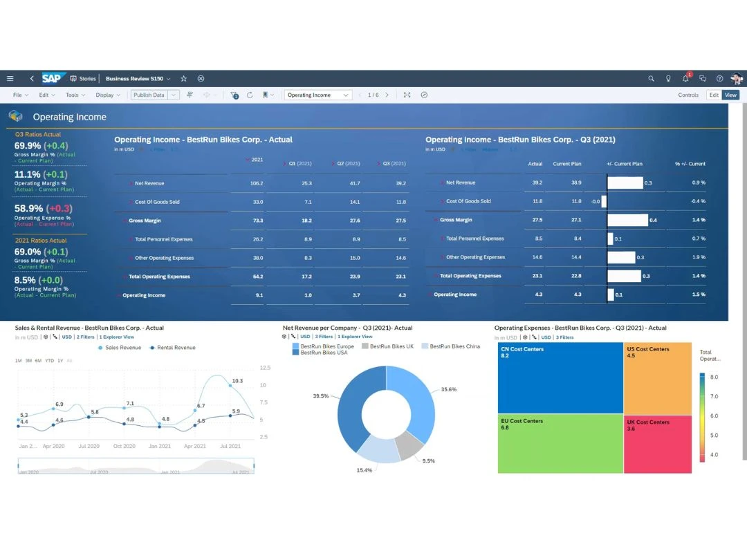Image resolution: width=747 pixels, height=560 pixels.
Task: Toggle Sales Revenue legend series
Action: pos(120,348)
